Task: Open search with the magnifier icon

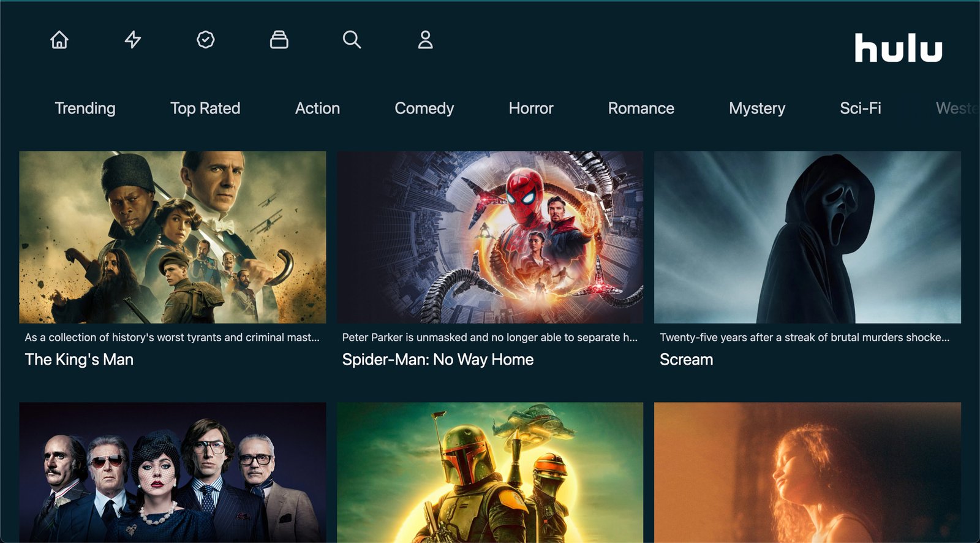Action: pyautogui.click(x=352, y=40)
